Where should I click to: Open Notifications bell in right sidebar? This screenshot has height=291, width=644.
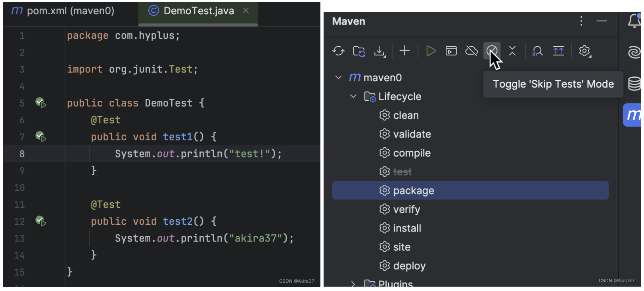pyautogui.click(x=634, y=21)
